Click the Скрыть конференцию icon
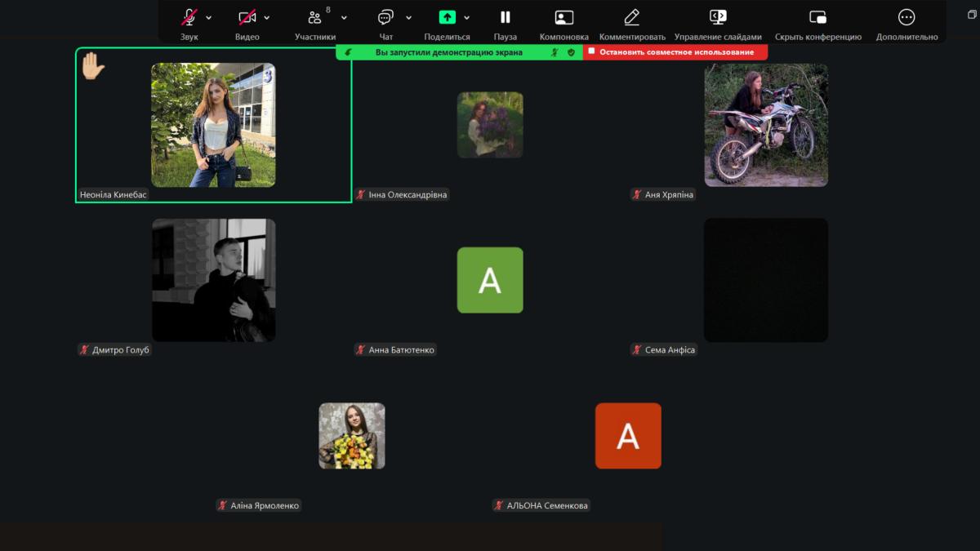Viewport: 980px width, 551px height. tap(817, 18)
